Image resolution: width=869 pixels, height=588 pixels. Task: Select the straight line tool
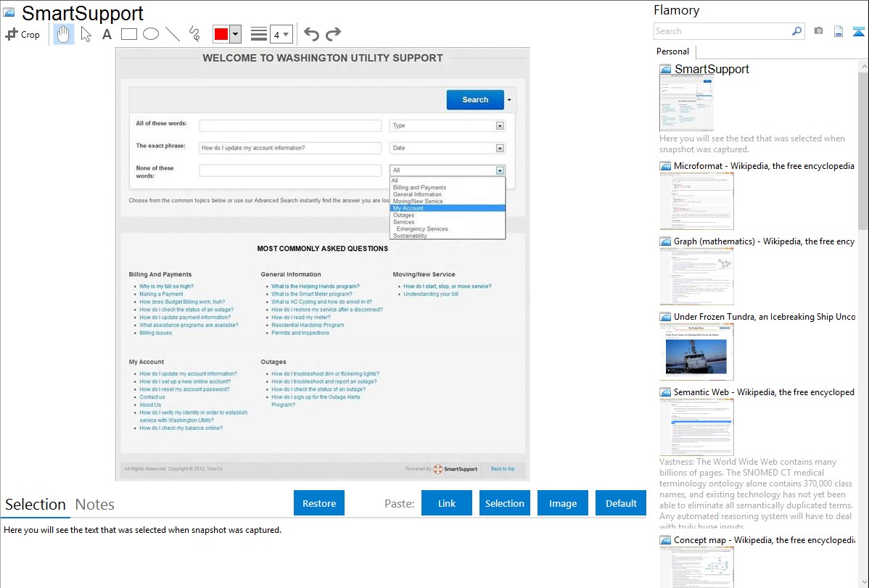coord(173,34)
